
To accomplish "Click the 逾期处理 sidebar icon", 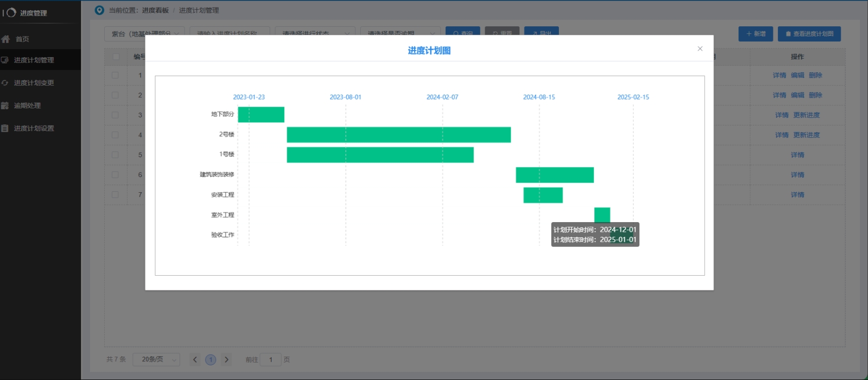I will click(5, 105).
